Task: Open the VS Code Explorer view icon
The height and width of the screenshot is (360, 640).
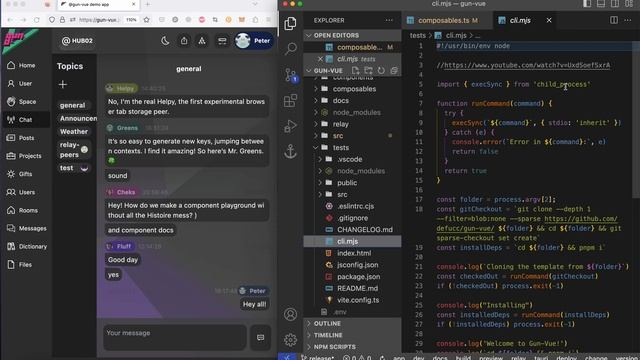Action: pyautogui.click(x=290, y=23)
